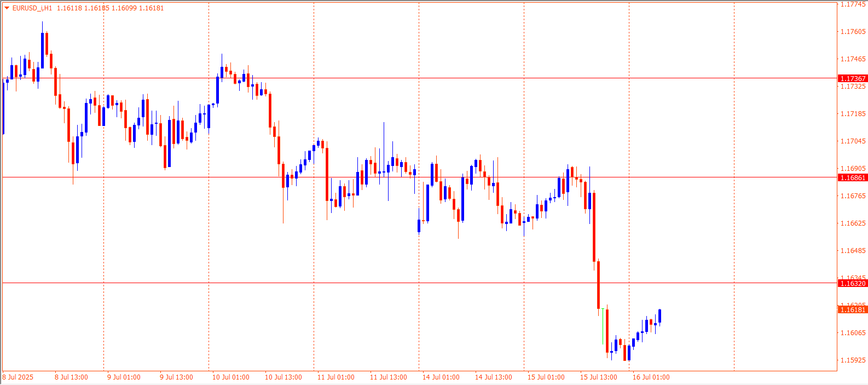This screenshot has height=385, width=868.
Task: Click the 1.16065 price scale label
Action: [x=853, y=333]
